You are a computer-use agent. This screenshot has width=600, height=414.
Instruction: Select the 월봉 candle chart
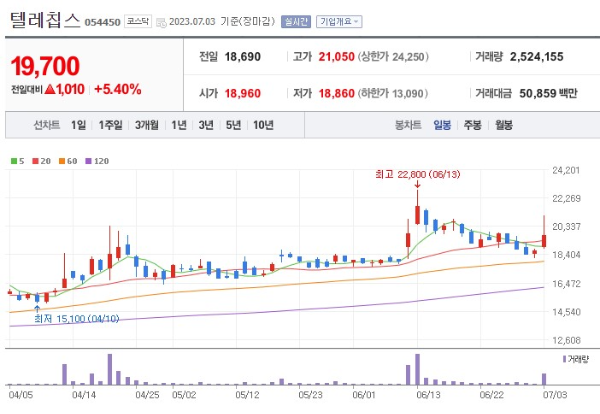[x=504, y=125]
